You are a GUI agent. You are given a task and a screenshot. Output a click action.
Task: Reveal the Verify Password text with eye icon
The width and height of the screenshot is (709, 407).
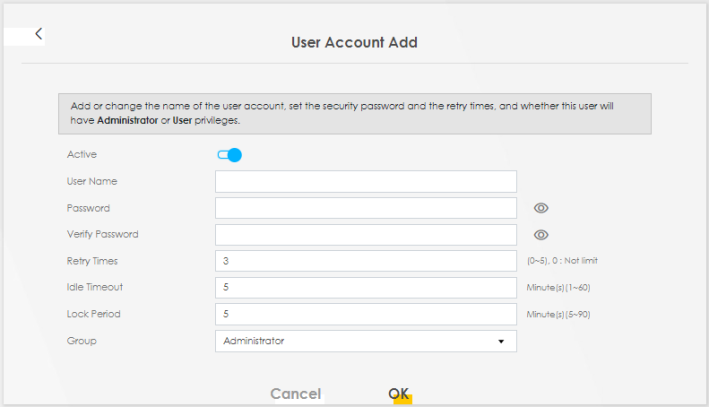(x=541, y=235)
